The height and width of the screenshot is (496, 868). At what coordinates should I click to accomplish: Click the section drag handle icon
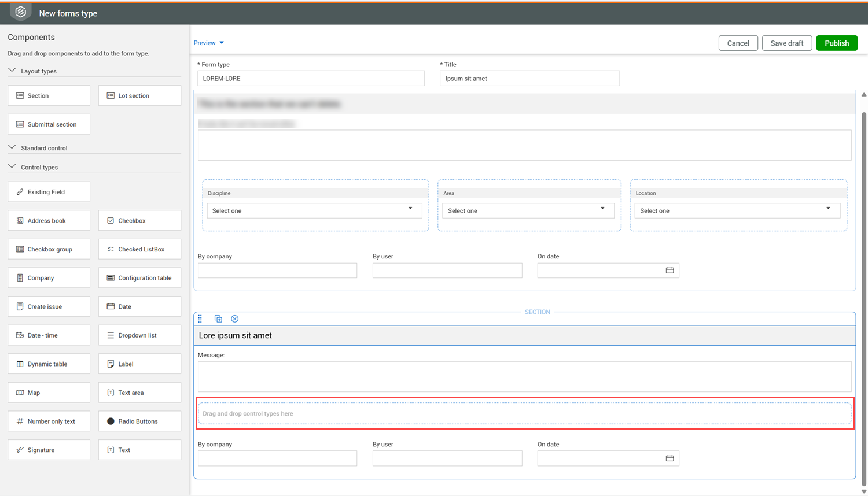tap(200, 319)
